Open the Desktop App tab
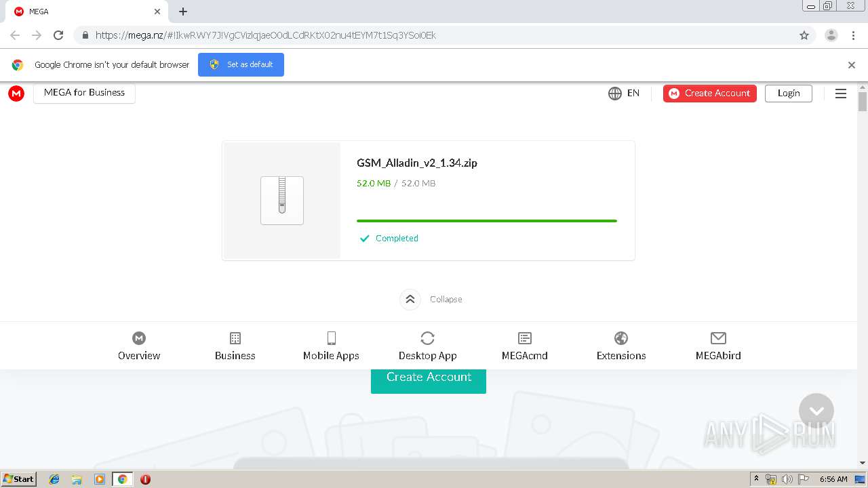Screen dimensions: 868x488 428,346
